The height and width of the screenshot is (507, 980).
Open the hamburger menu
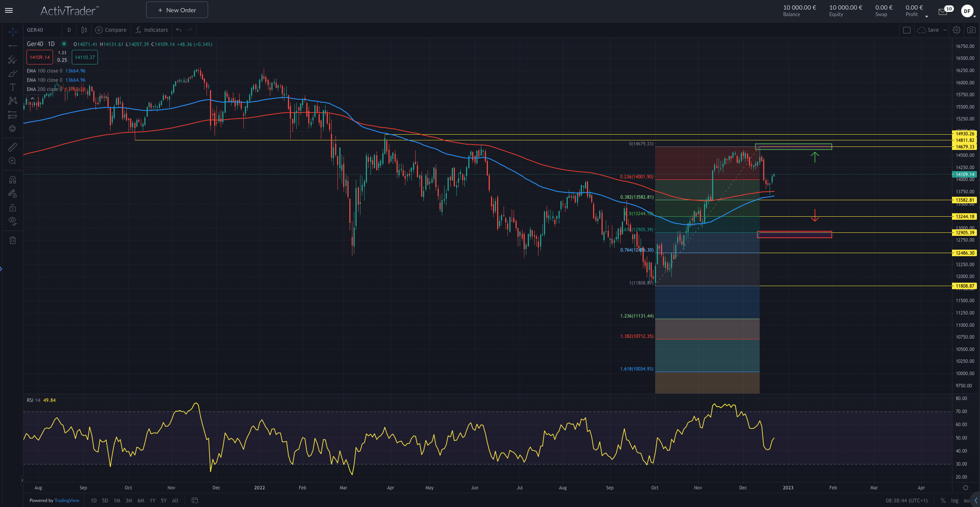8,10
